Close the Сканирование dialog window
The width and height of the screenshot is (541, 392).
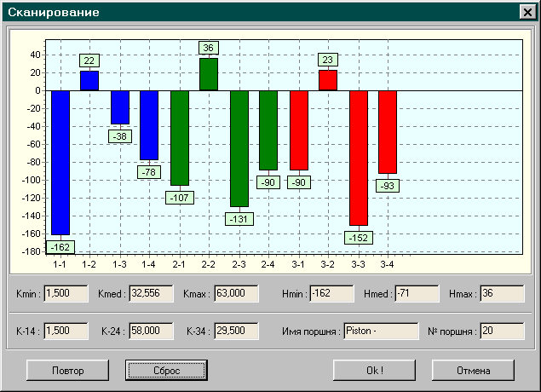526,13
